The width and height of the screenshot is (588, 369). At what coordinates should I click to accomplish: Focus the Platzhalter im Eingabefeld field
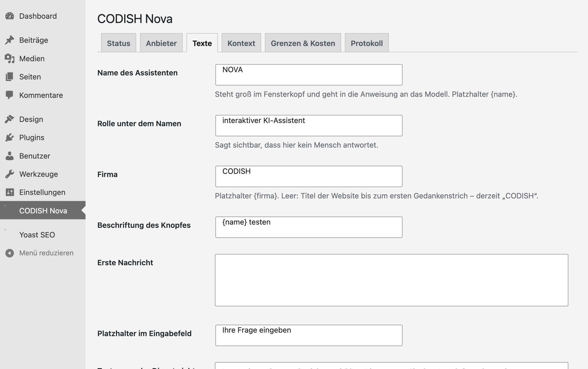[309, 335]
